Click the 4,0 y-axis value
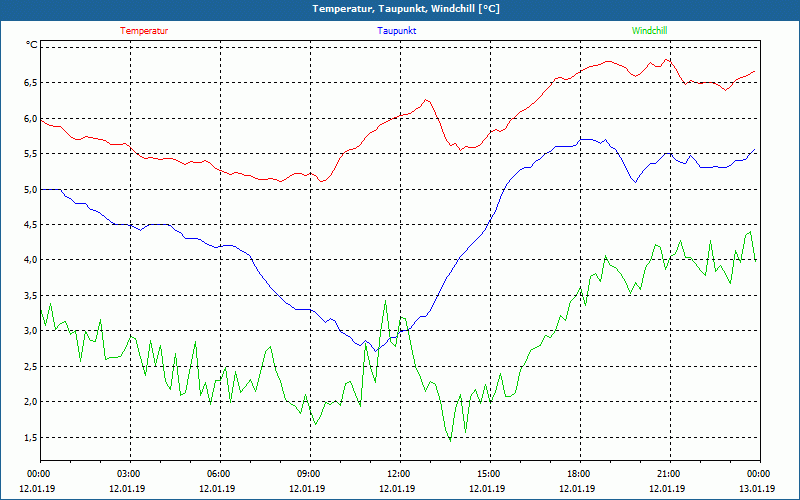The width and height of the screenshot is (800, 500). pos(32,260)
